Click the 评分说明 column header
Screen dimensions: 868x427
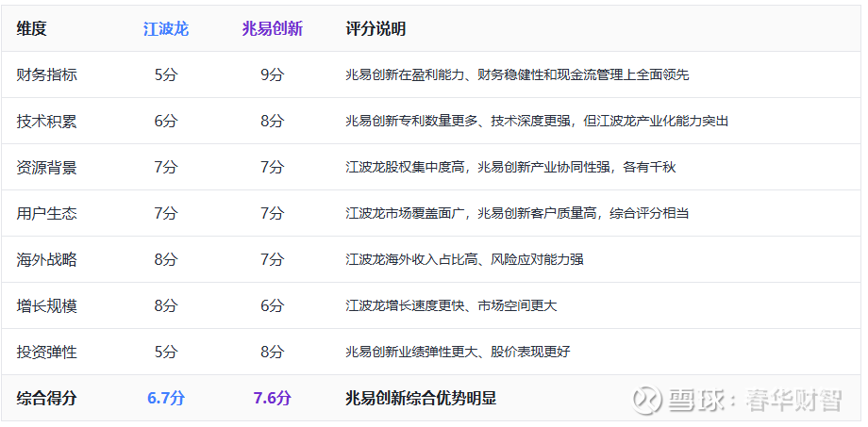[376, 29]
